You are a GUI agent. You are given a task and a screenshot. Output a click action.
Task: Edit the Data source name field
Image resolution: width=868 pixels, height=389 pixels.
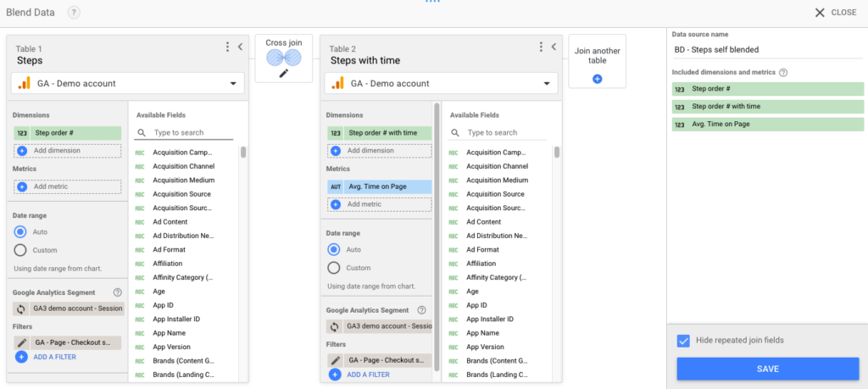[x=767, y=50]
